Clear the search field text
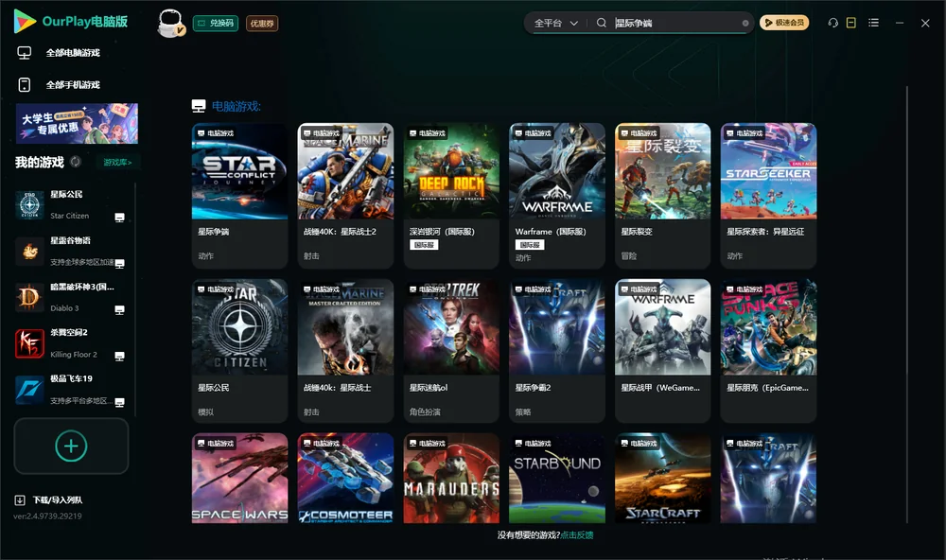946x560 pixels. pos(745,24)
